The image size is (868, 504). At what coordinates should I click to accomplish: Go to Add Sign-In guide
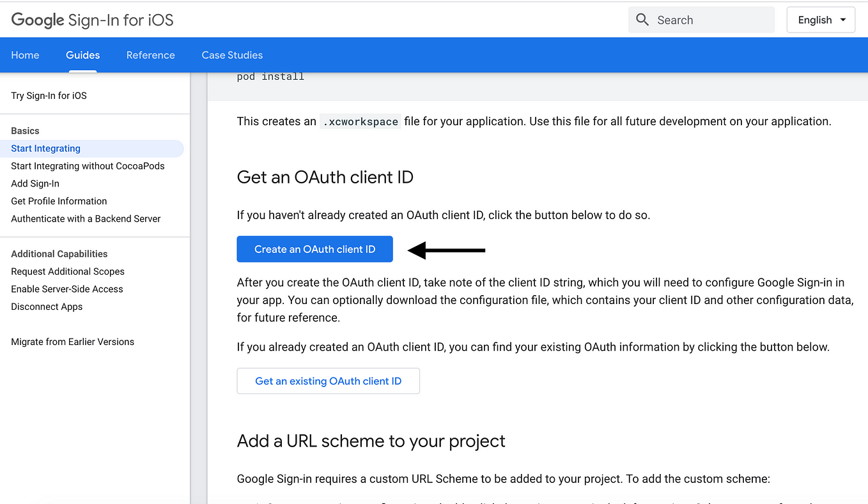point(35,183)
